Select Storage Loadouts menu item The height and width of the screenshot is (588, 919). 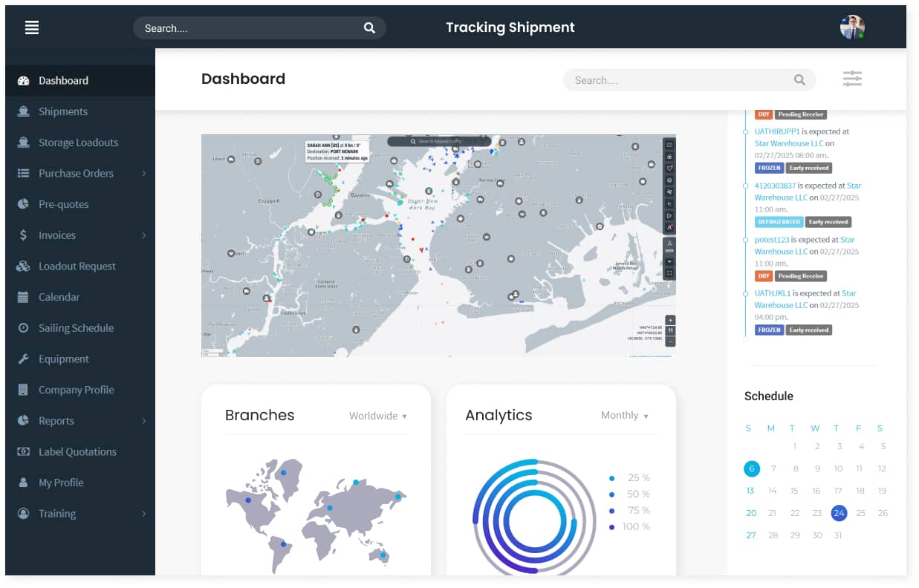point(78,143)
